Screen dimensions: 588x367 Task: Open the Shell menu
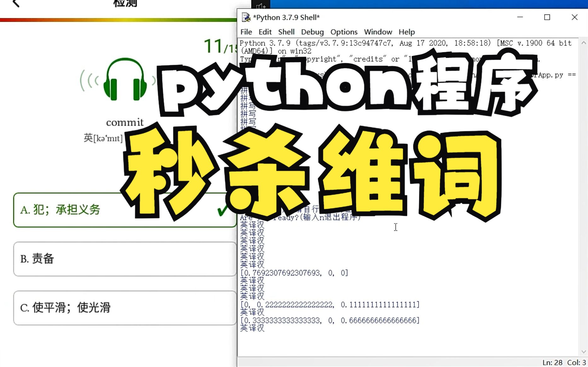coord(286,32)
